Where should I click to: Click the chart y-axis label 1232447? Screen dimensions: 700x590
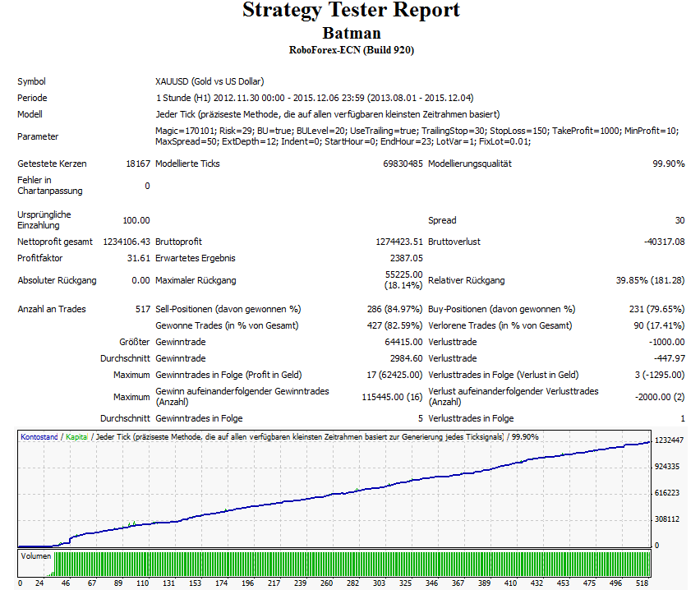tap(669, 440)
